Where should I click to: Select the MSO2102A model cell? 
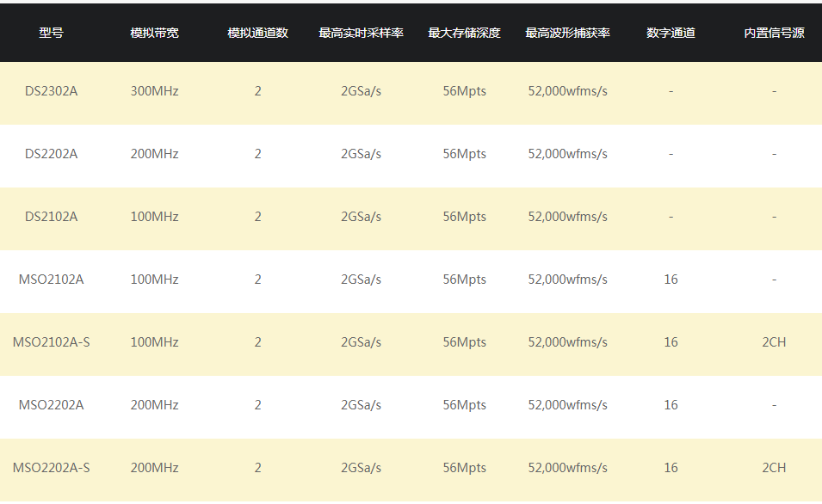(x=51, y=280)
